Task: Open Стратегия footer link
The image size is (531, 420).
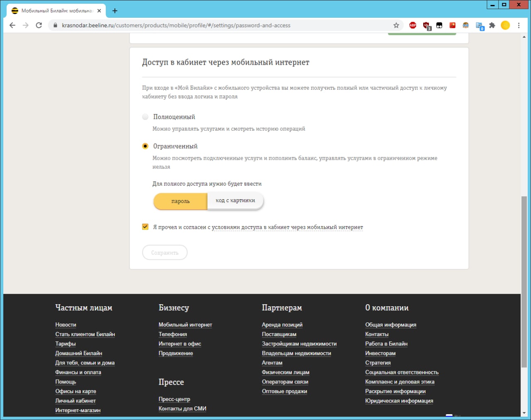Action: (x=378, y=363)
